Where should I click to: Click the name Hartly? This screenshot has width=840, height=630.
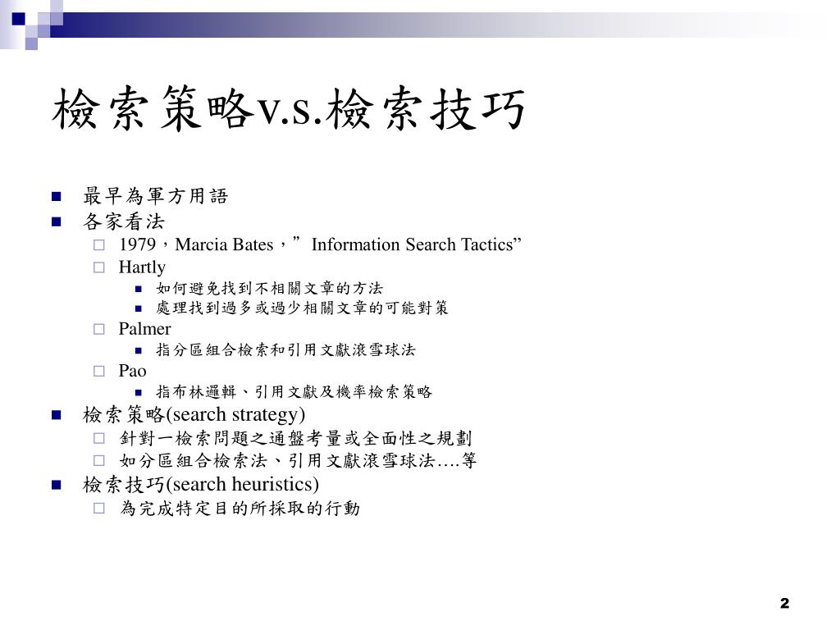pos(142,267)
